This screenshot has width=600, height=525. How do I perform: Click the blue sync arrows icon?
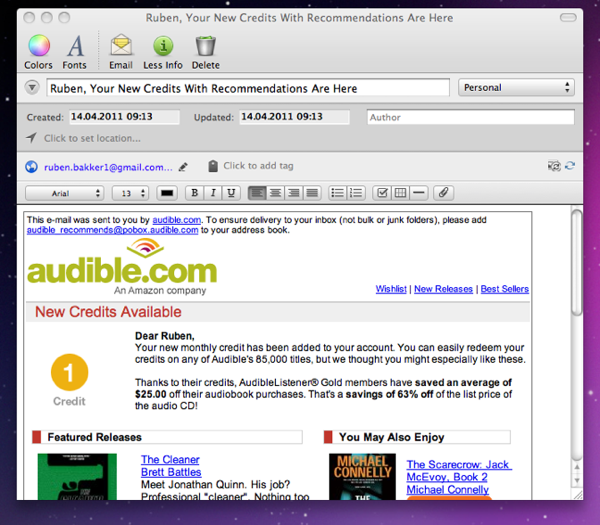[x=570, y=166]
